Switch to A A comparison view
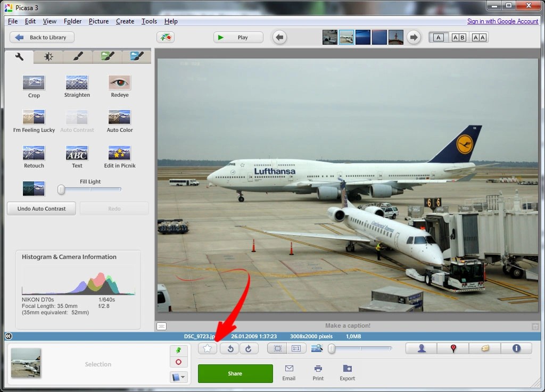 coord(479,38)
